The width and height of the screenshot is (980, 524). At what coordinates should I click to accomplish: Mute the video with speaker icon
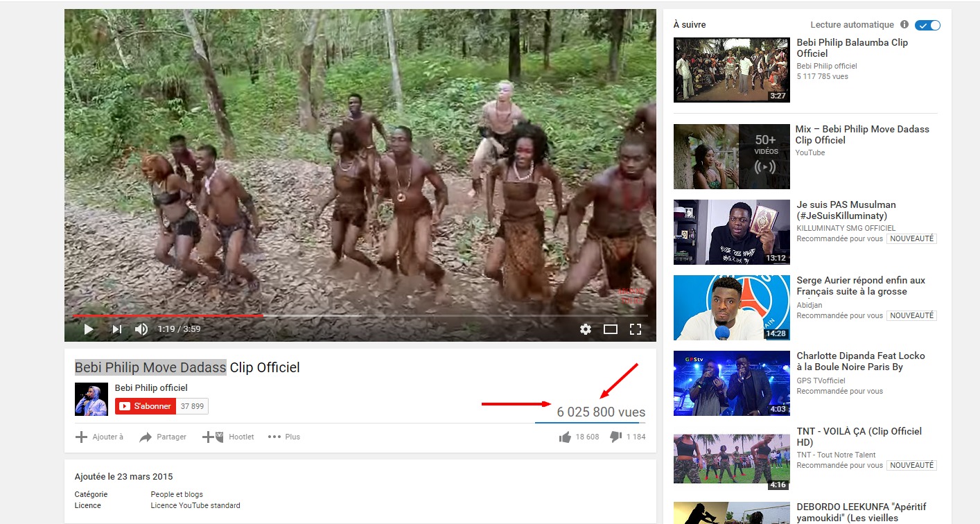point(141,329)
